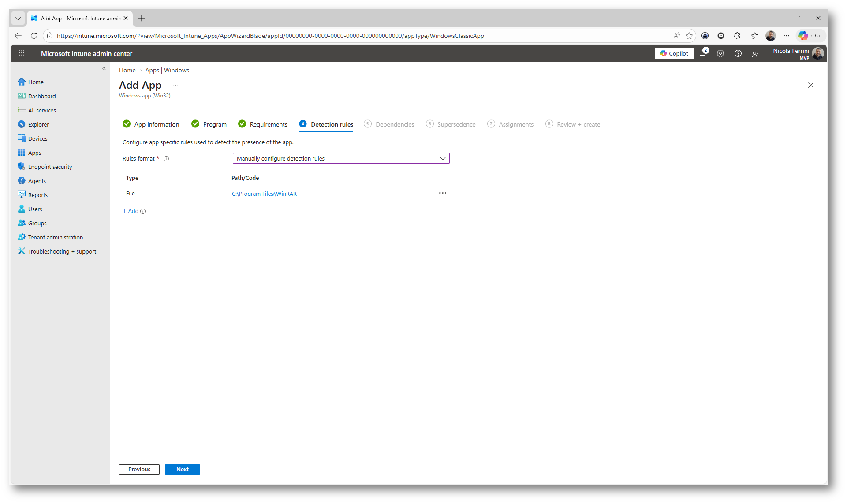Image resolution: width=847 pixels, height=504 pixels.
Task: Click the Rules format info icon
Action: tap(166, 159)
